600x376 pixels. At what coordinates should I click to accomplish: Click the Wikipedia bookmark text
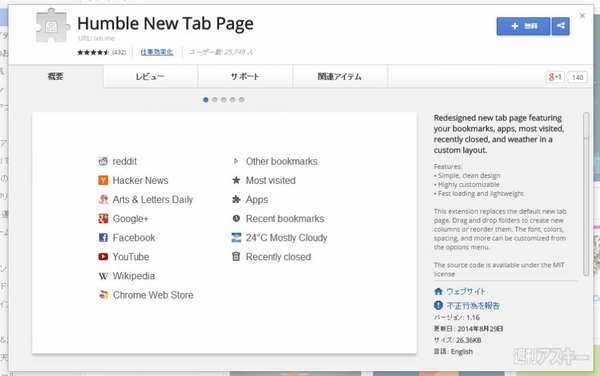click(x=134, y=276)
